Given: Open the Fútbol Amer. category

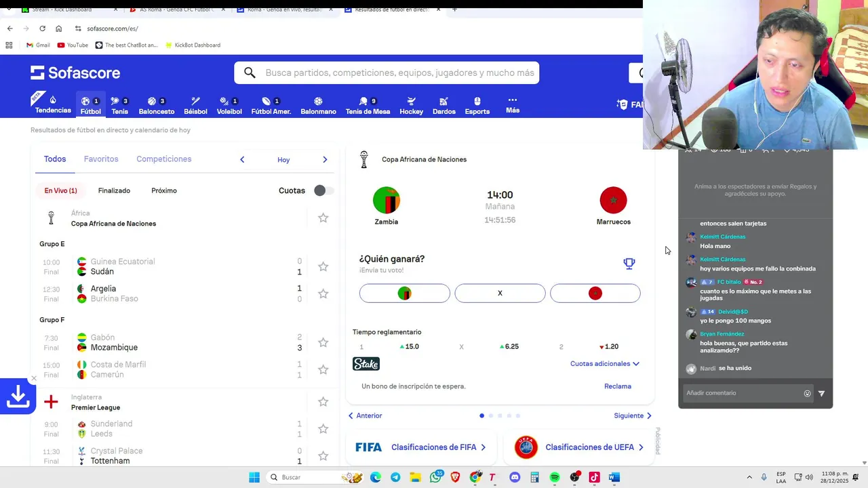Looking at the screenshot, I should point(271,106).
